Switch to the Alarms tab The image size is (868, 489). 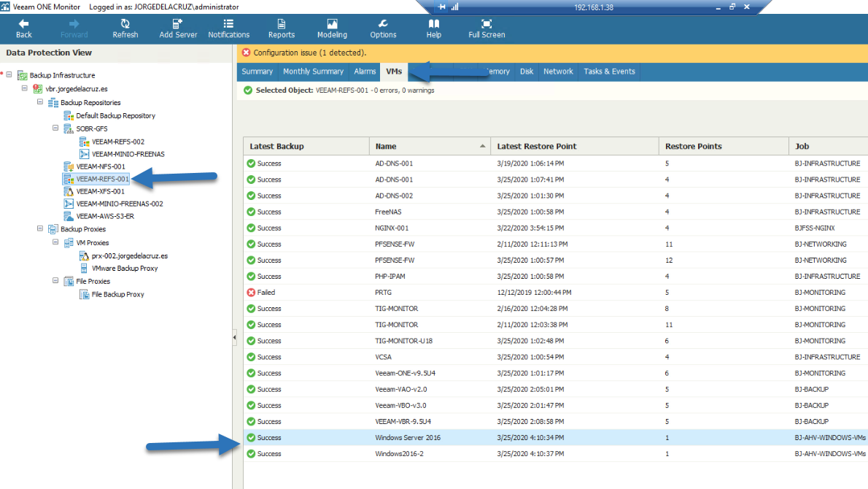[x=365, y=72]
